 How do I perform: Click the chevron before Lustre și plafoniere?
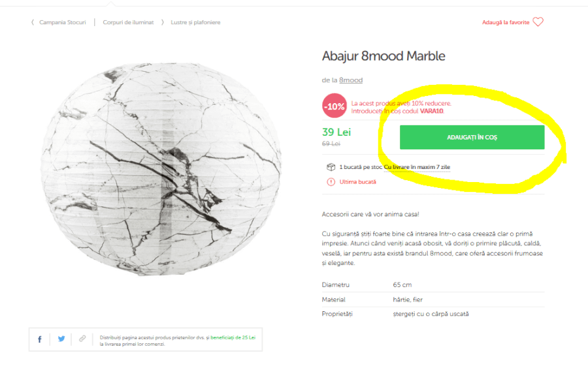click(163, 22)
